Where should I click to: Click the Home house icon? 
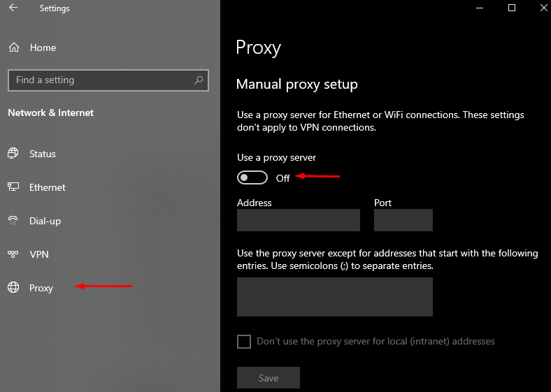tap(14, 48)
